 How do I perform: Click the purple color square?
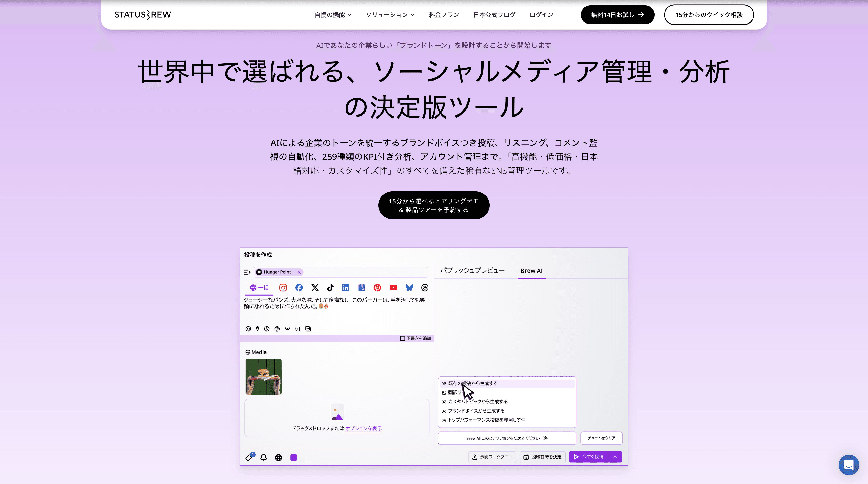(x=293, y=457)
